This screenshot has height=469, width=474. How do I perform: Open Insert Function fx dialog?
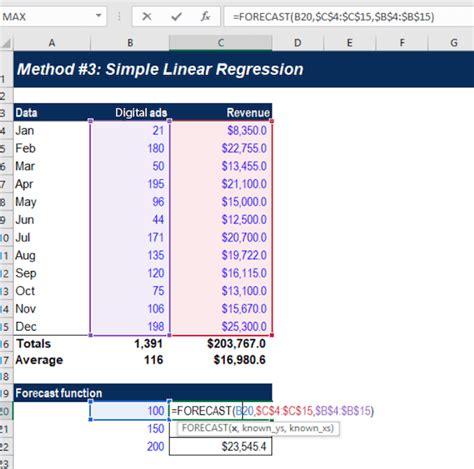point(205,16)
